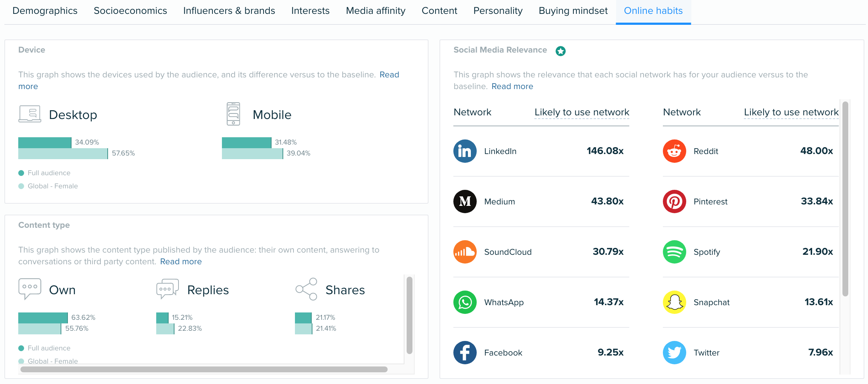Click the Network column header to sort

[472, 112]
